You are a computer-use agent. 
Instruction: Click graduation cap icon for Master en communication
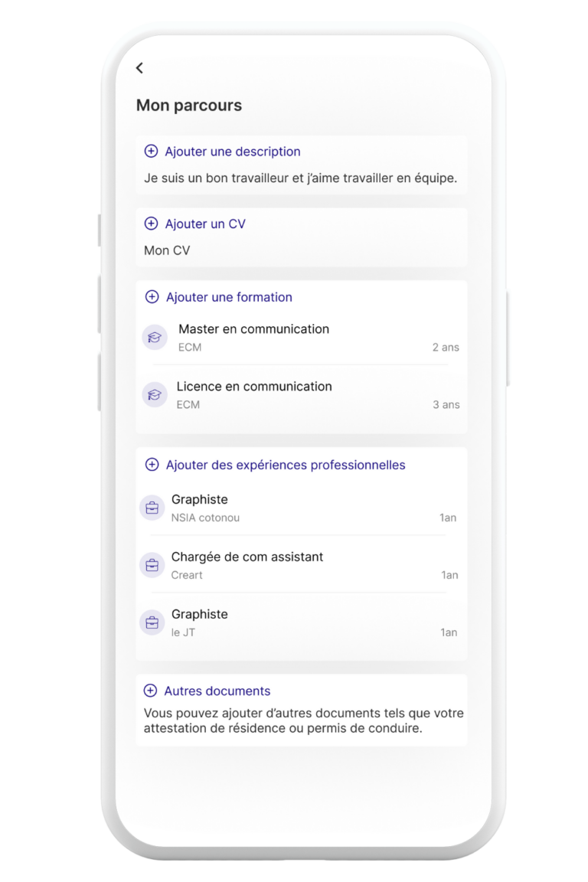tap(155, 338)
